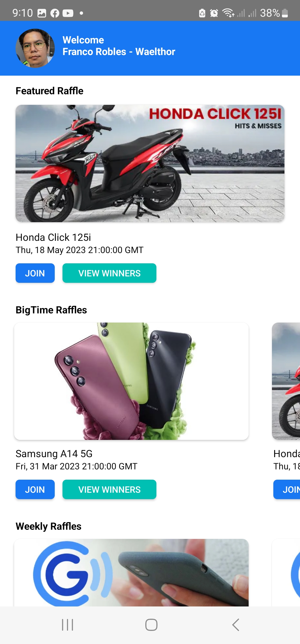The width and height of the screenshot is (300, 644).
Task: Open the Honda Click 125i featured banner image
Action: click(x=150, y=164)
